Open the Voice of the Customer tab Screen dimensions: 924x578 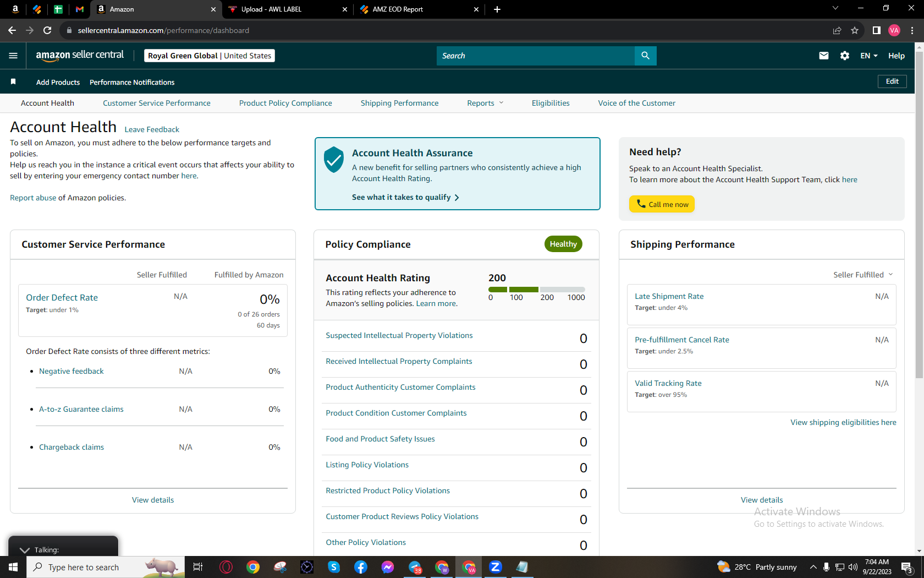click(x=637, y=103)
